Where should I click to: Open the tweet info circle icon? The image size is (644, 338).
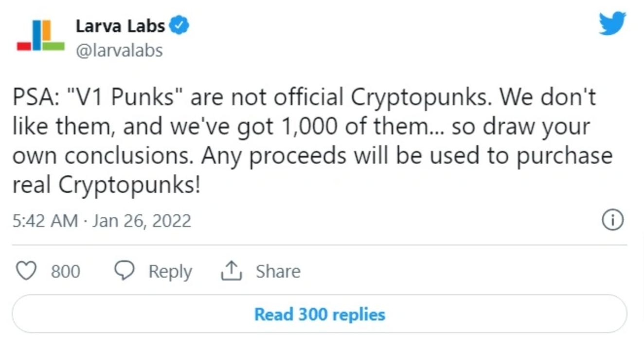click(x=612, y=221)
